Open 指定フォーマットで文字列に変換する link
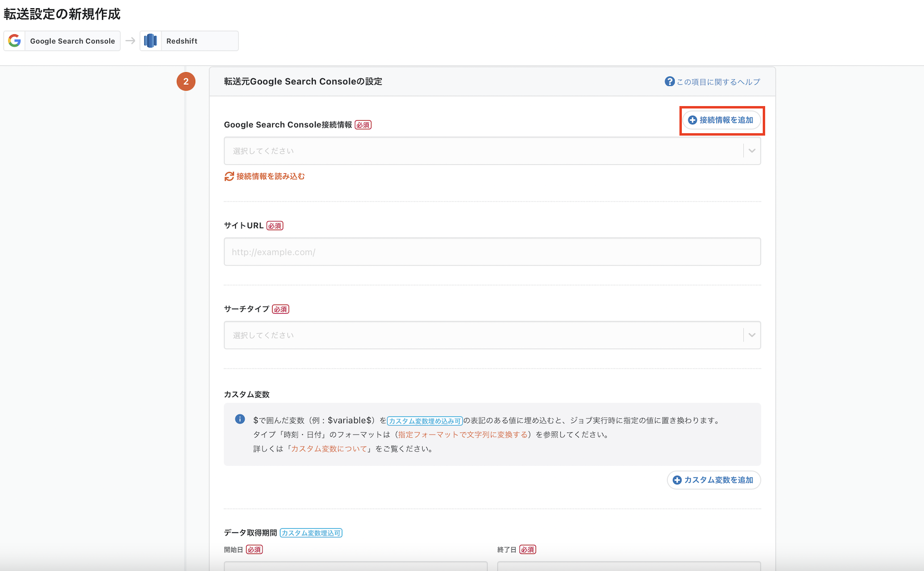Image resolution: width=924 pixels, height=571 pixels. click(x=462, y=434)
